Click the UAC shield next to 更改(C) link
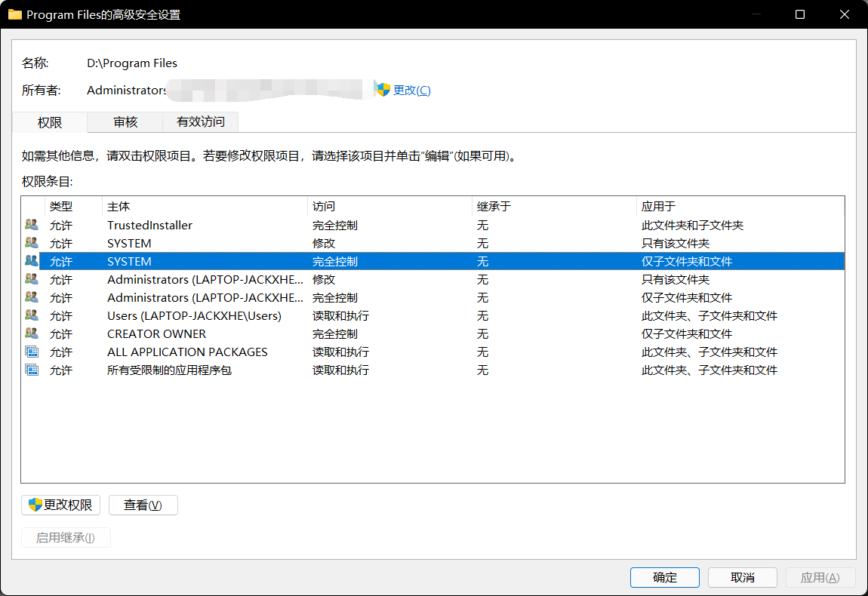 pos(382,89)
